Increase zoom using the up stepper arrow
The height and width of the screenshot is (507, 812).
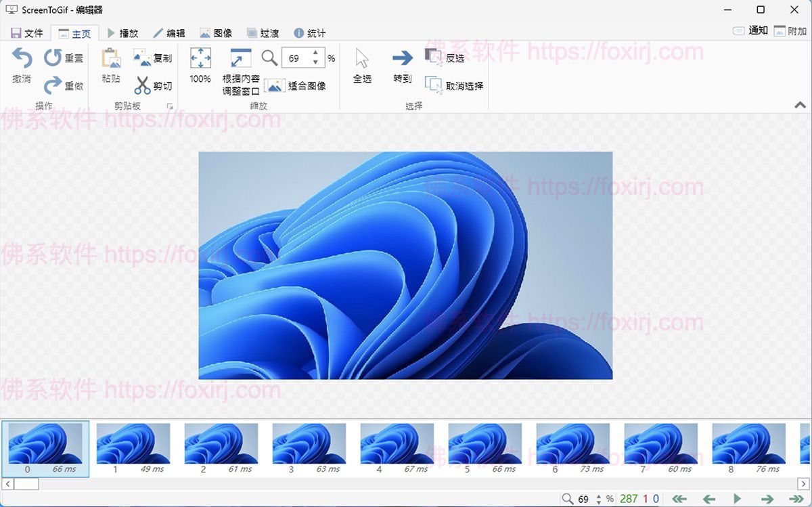[x=315, y=51]
